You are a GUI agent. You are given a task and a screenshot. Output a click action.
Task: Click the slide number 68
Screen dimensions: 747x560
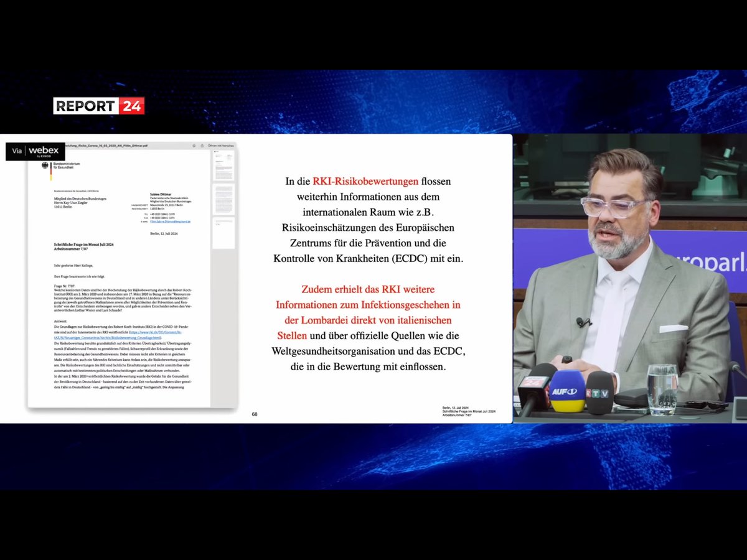(255, 414)
